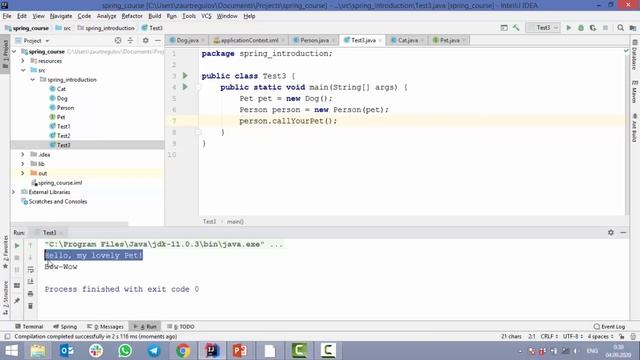Expand the lib folder

(23, 164)
